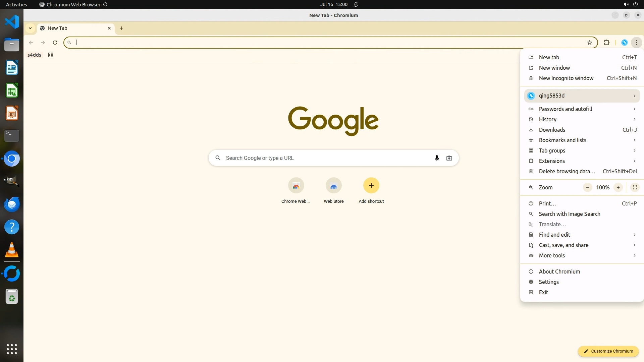Increase zoom with plus button
Viewport: 644px width, 362px height.
tap(618, 187)
